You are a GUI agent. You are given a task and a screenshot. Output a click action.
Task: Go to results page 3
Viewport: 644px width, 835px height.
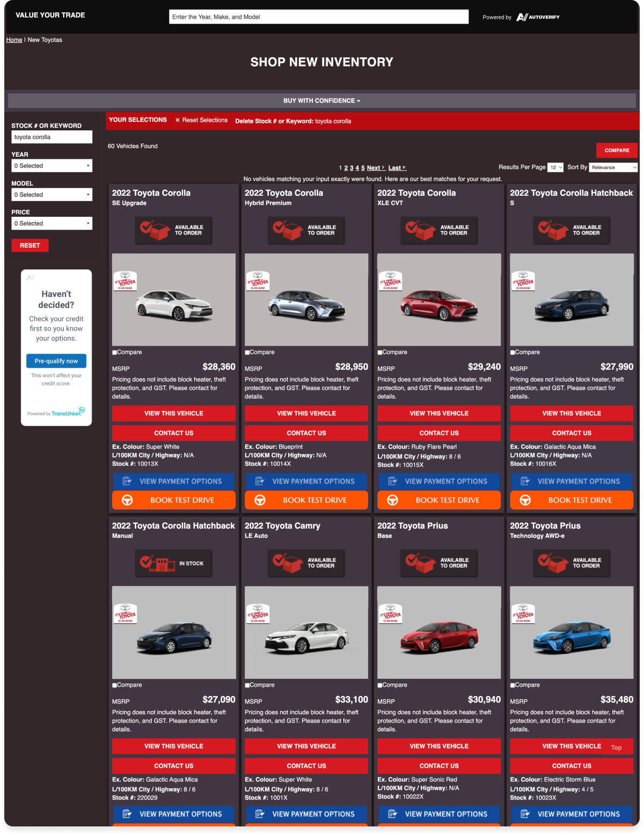[352, 168]
